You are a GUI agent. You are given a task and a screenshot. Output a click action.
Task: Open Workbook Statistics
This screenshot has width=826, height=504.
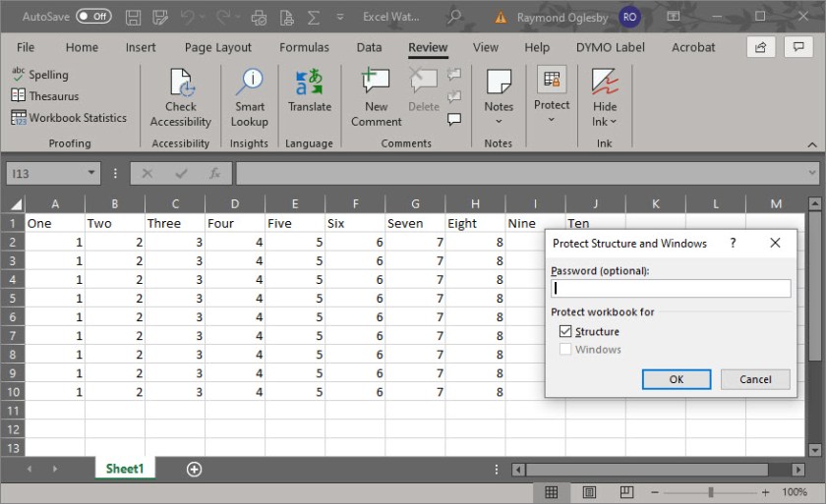click(69, 117)
